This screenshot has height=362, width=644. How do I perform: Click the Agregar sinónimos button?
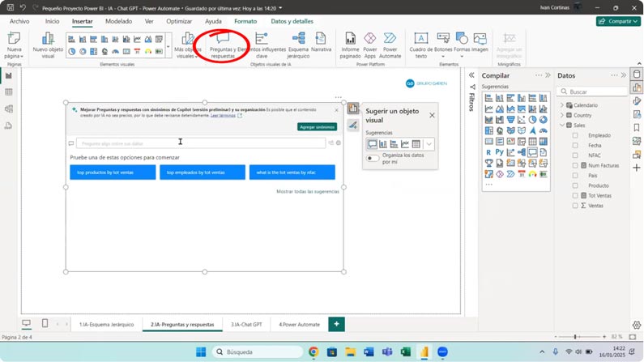(317, 127)
